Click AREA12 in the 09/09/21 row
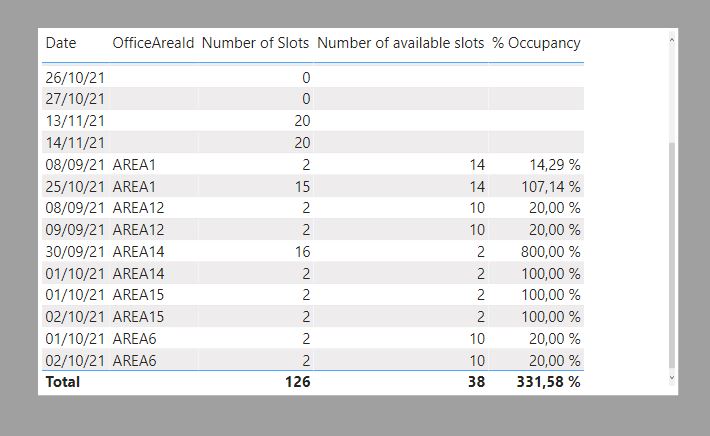The width and height of the screenshot is (710, 436). pyautogui.click(x=138, y=230)
